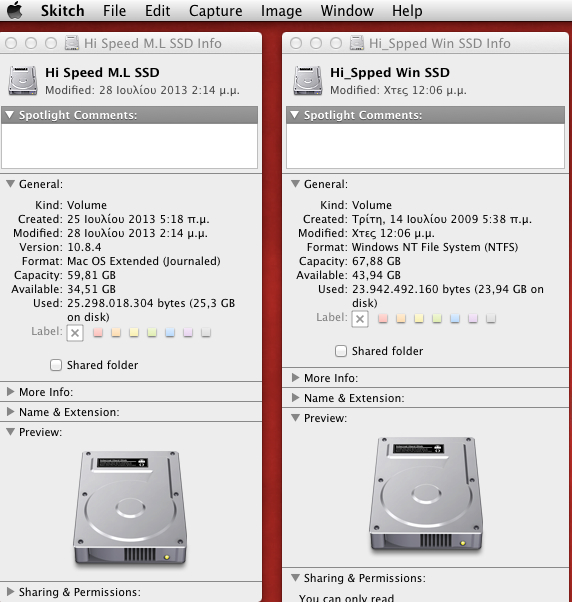This screenshot has height=602, width=572.
Task: Open the File menu
Action: tap(114, 11)
